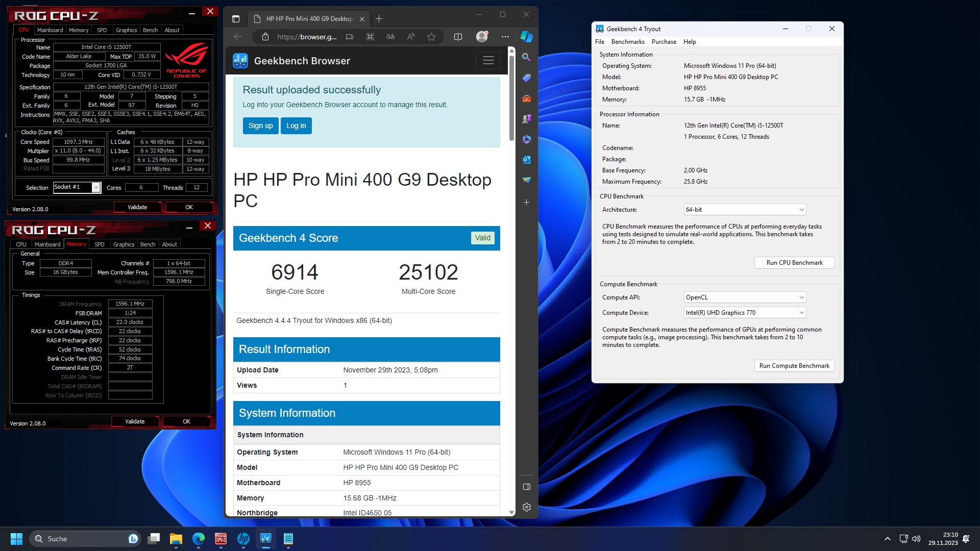Click the Geekbench Browser logo icon
980x551 pixels.
click(240, 61)
